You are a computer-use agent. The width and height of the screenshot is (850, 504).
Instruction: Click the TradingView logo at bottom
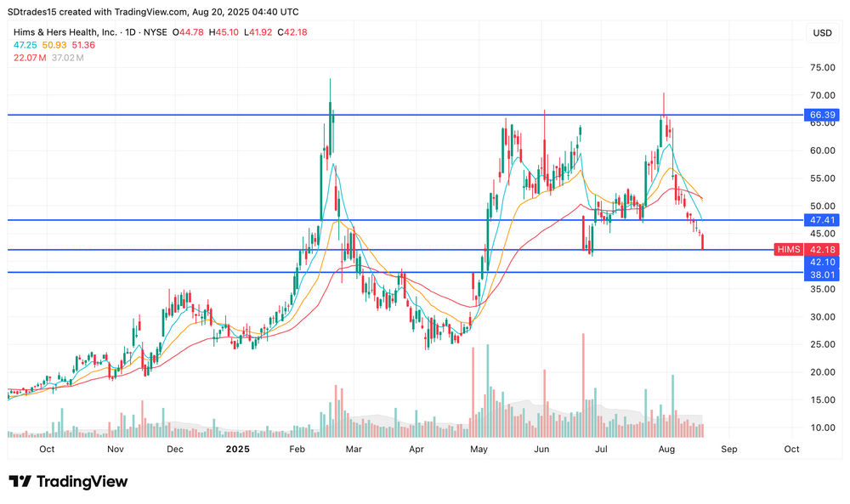coord(68,481)
